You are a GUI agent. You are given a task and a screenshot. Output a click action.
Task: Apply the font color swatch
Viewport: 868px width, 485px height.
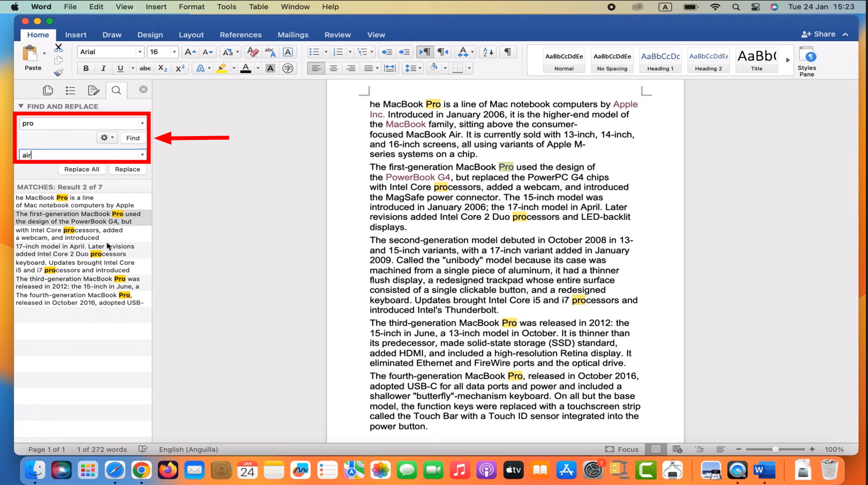(245, 68)
